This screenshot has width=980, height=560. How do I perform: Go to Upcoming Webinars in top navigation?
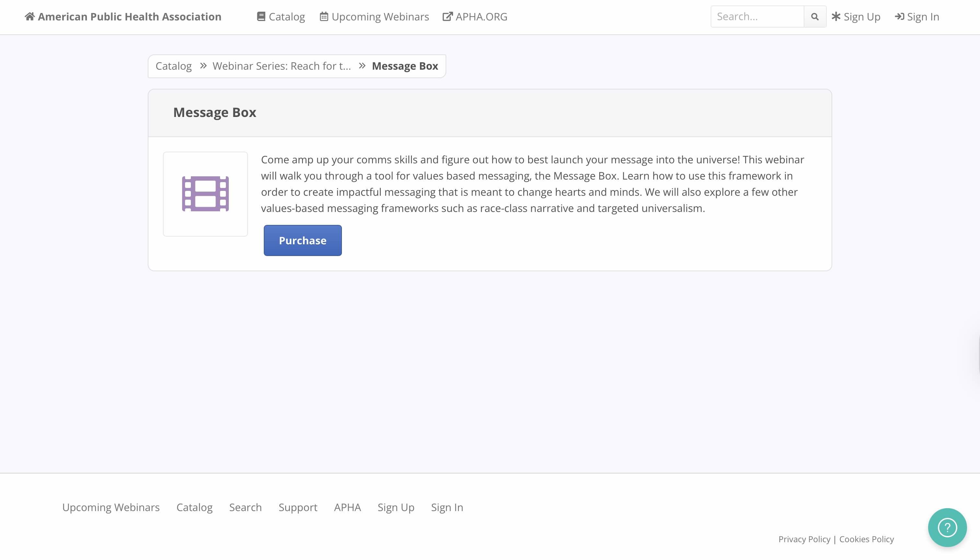coord(374,17)
